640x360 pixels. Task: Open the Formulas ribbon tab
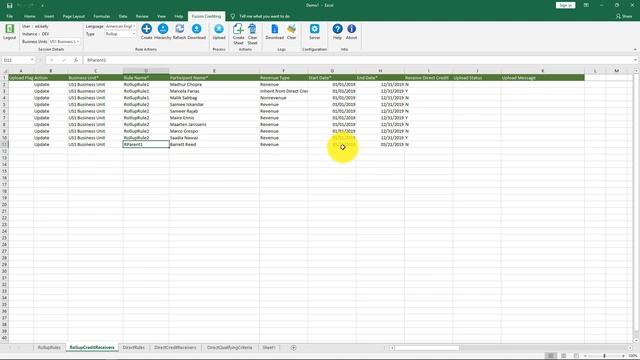(102, 16)
